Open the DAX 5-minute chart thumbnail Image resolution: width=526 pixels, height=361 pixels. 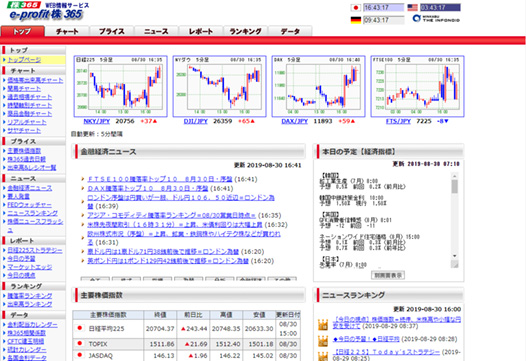click(318, 86)
